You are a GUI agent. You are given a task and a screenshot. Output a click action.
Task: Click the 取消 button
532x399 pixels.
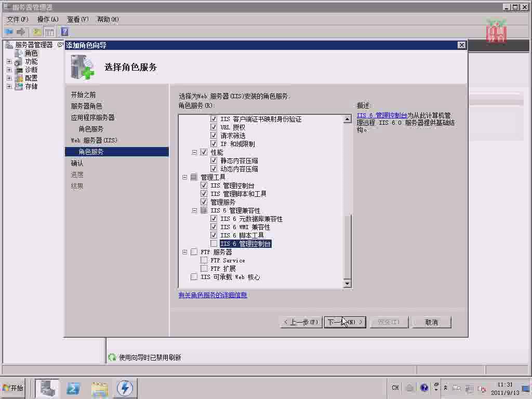pyautogui.click(x=431, y=322)
